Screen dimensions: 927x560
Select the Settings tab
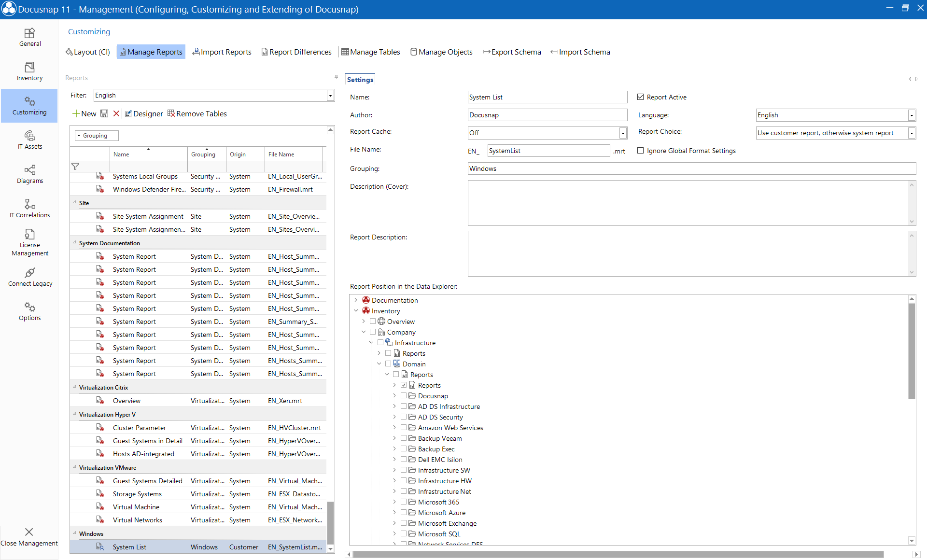(x=360, y=79)
